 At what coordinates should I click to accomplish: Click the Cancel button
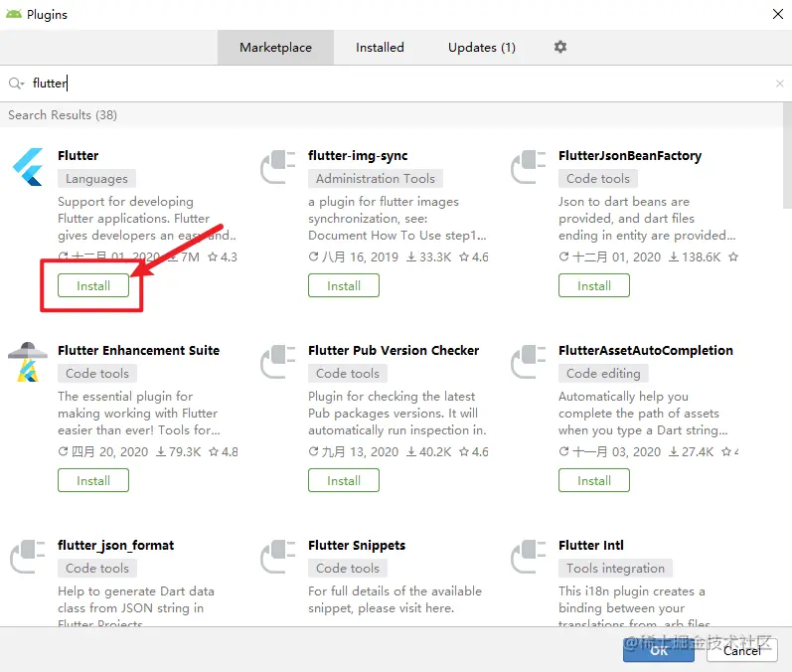(x=742, y=650)
